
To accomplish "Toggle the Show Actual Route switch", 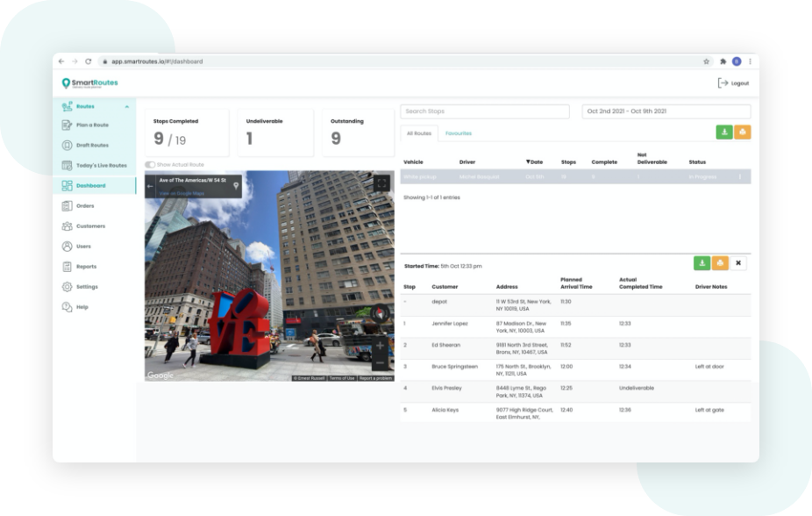I will click(150, 165).
